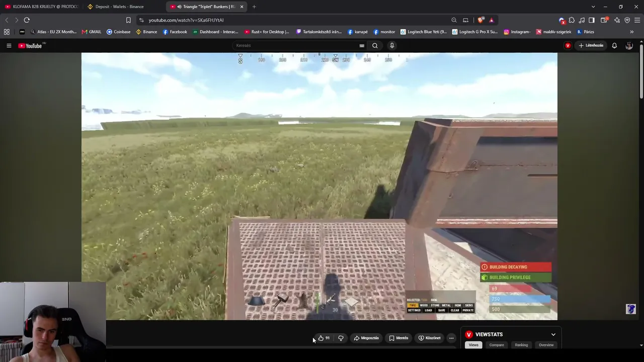Viewport: 644px width, 362px height.
Task: Open the apps grid icon in bookmarks bar
Action: (x=7, y=32)
